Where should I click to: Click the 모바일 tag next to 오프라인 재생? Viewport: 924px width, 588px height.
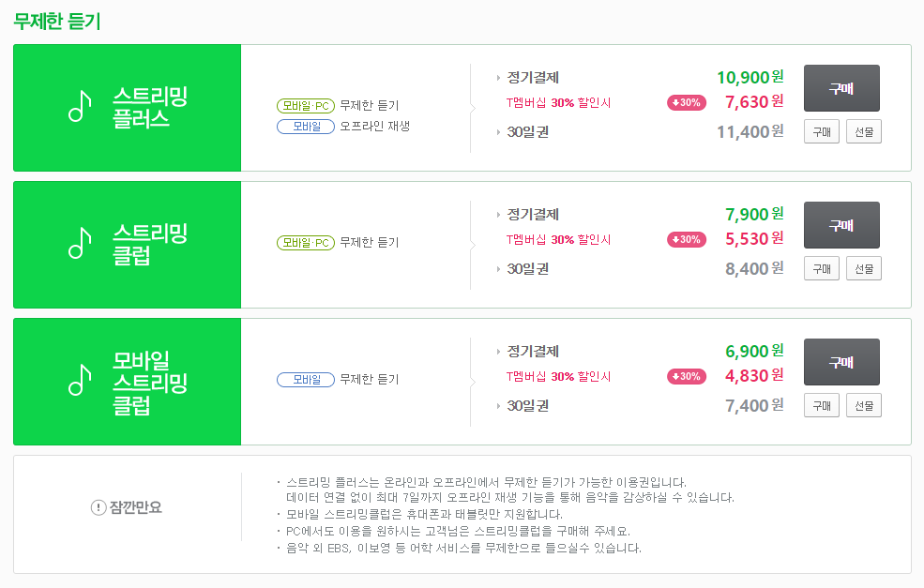306,126
